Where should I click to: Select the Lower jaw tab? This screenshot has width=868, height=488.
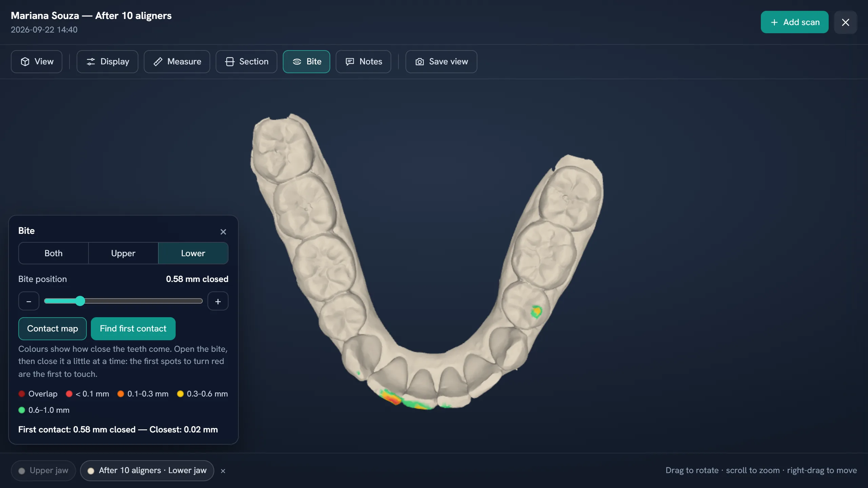click(x=193, y=253)
